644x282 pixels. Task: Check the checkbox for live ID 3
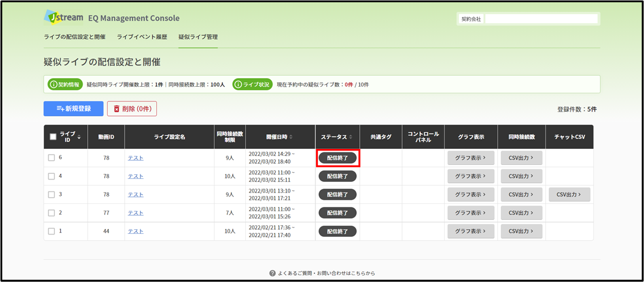point(52,195)
